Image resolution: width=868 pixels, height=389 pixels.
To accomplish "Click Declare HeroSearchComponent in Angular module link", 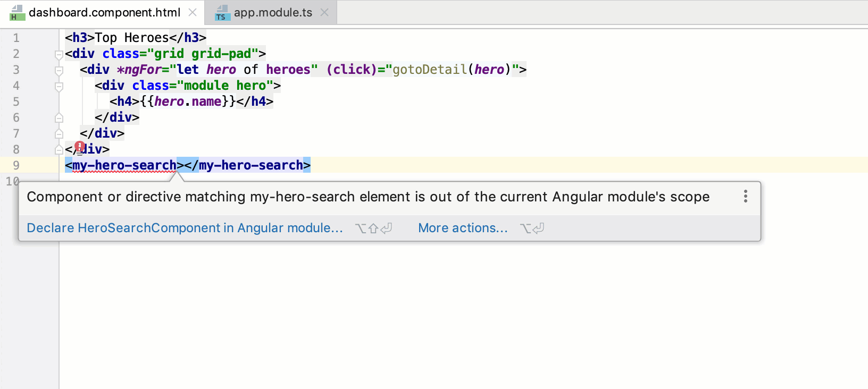I will tap(185, 228).
